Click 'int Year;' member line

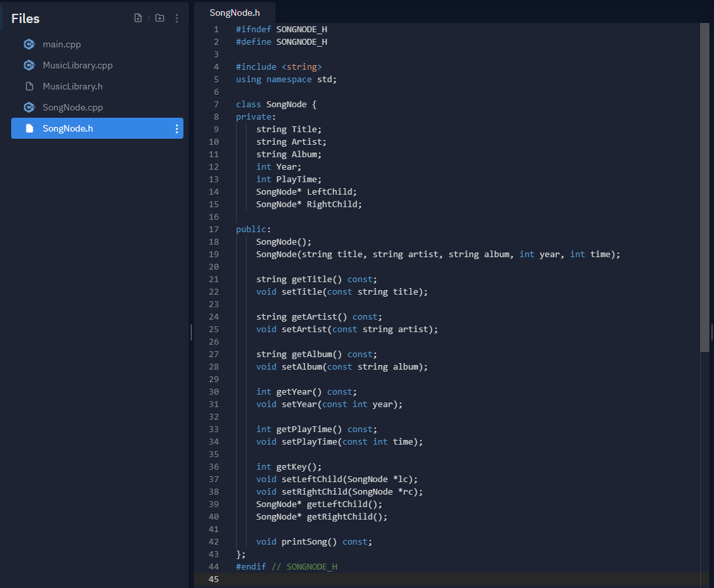(x=279, y=166)
